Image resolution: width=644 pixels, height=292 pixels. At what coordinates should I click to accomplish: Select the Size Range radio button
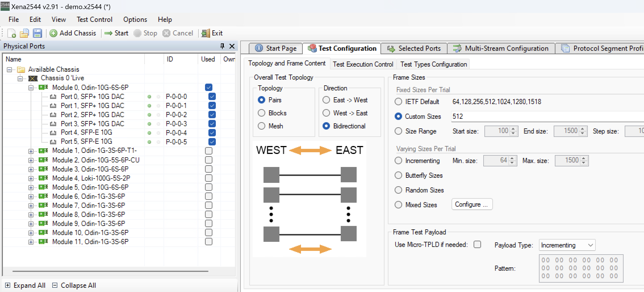click(x=398, y=131)
